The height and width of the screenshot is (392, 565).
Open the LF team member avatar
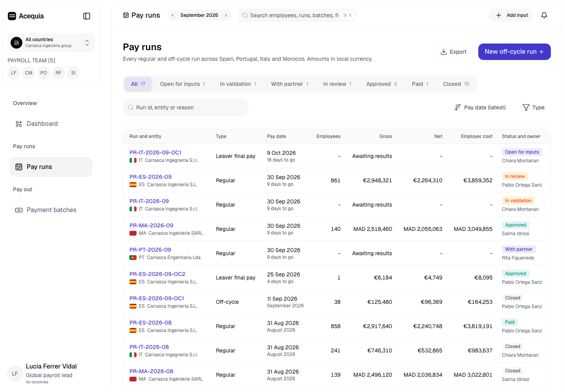coord(14,73)
